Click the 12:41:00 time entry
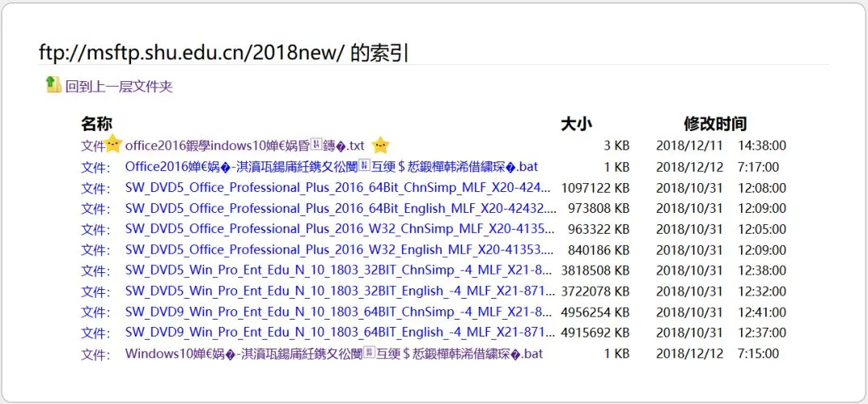 [762, 312]
